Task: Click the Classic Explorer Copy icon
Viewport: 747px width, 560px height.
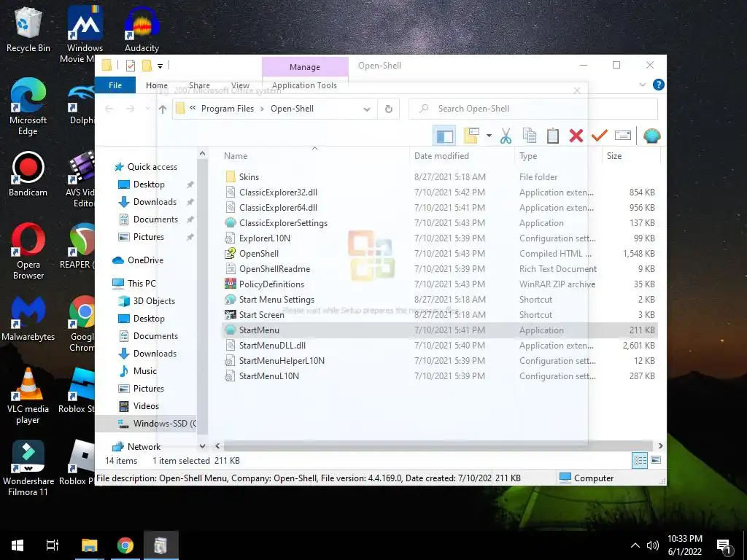Action: [530, 136]
